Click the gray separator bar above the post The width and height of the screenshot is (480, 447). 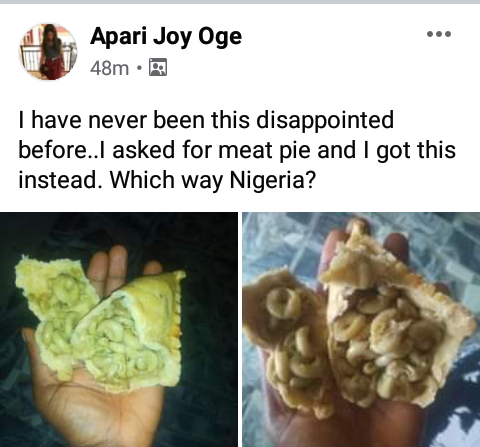[240, 2]
